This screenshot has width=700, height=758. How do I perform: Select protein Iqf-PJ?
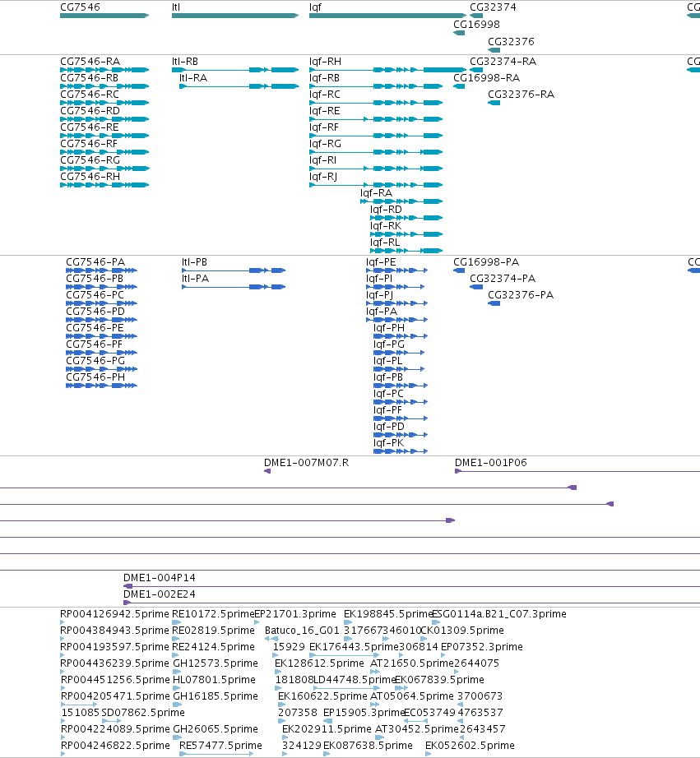396,303
